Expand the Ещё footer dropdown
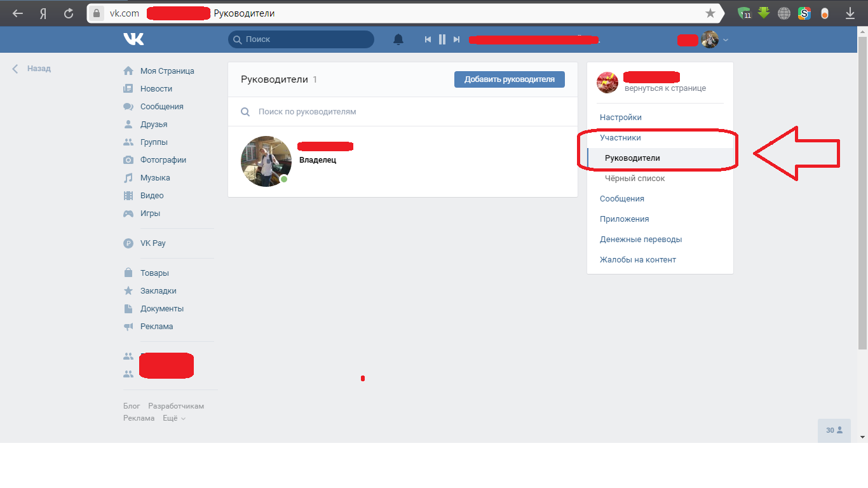This screenshot has width=868, height=488. pos(174,418)
